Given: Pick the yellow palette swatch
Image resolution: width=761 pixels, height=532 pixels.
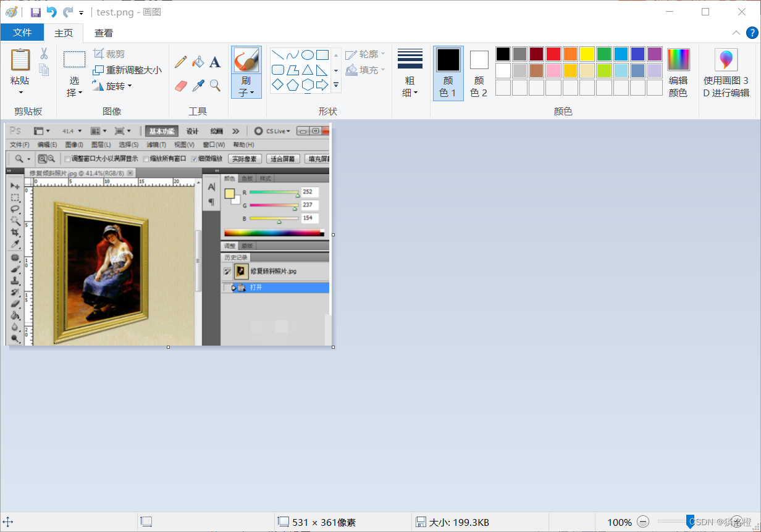Looking at the screenshot, I should tap(587, 54).
